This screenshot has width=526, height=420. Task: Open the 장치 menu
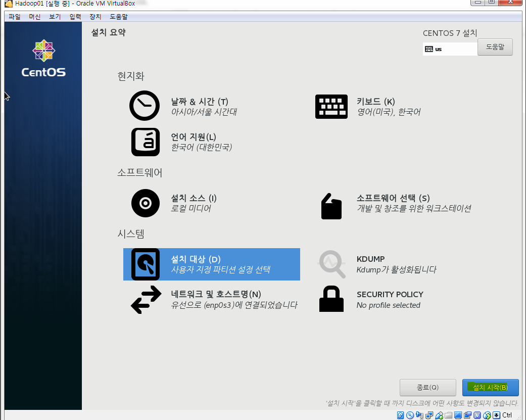point(95,17)
